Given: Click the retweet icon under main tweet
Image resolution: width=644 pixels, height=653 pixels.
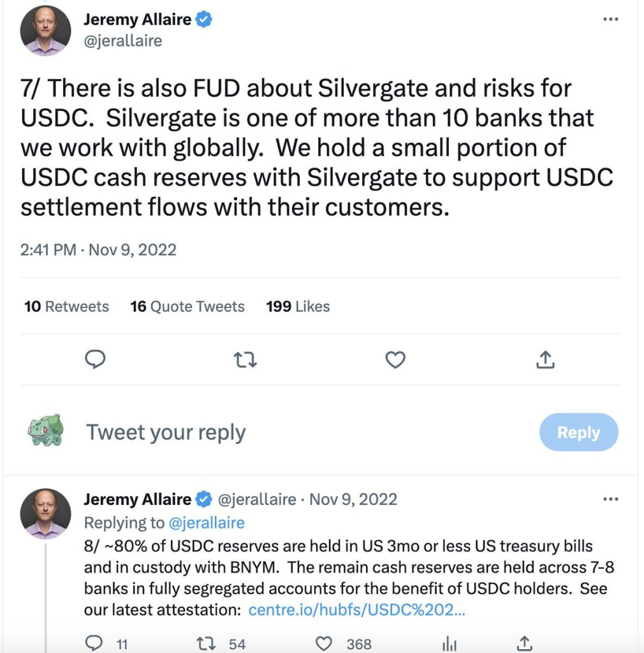Looking at the screenshot, I should point(245,360).
